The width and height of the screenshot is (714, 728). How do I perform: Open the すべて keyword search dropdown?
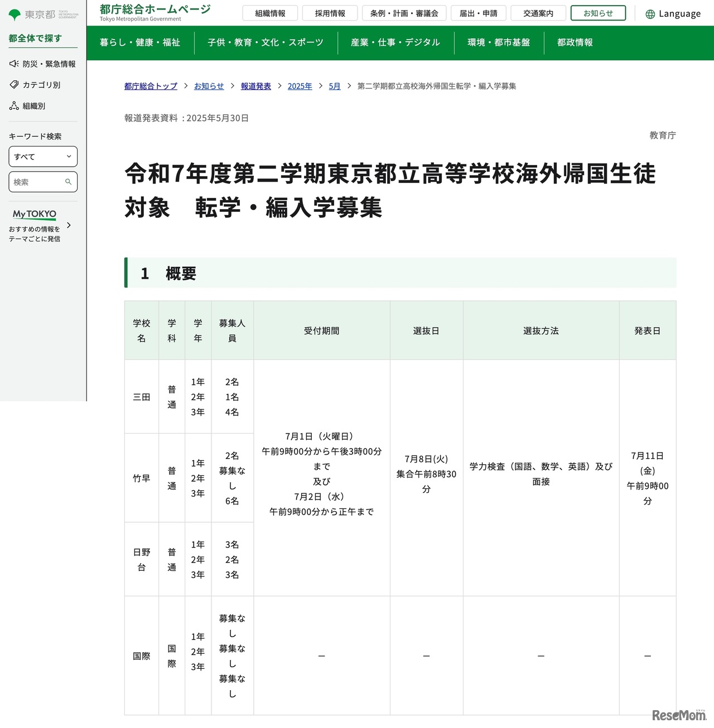[x=43, y=157]
